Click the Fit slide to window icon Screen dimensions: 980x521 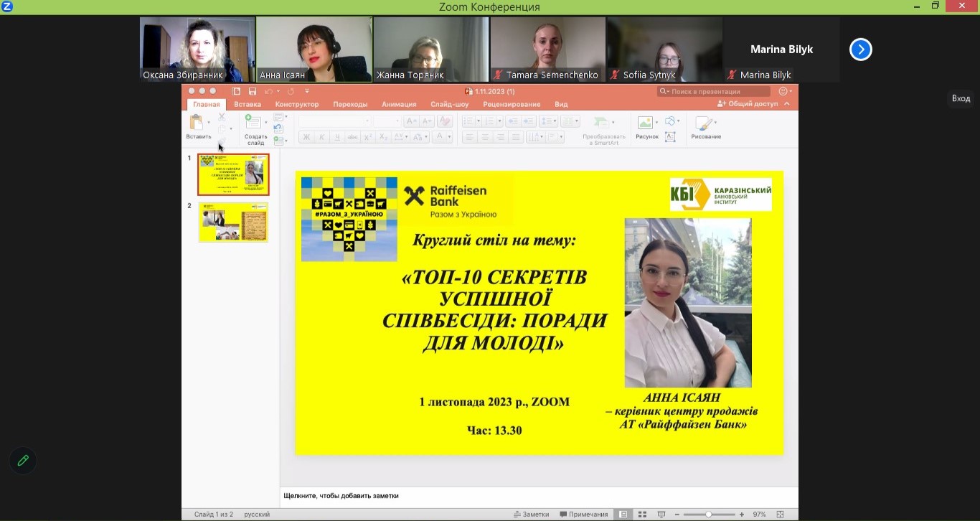pyautogui.click(x=780, y=515)
